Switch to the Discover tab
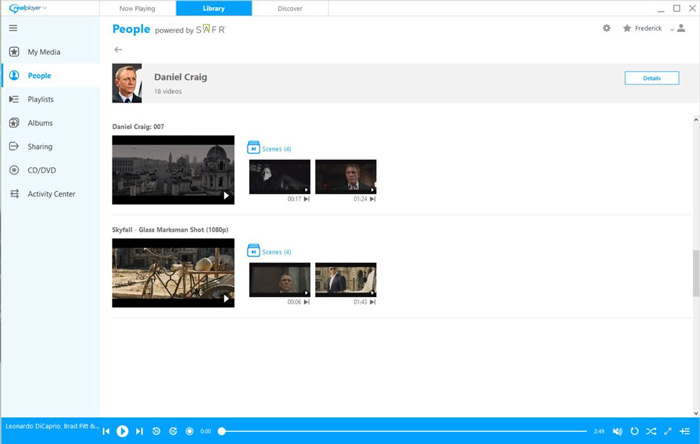Screen dimensions: 700x444 click(289, 8)
